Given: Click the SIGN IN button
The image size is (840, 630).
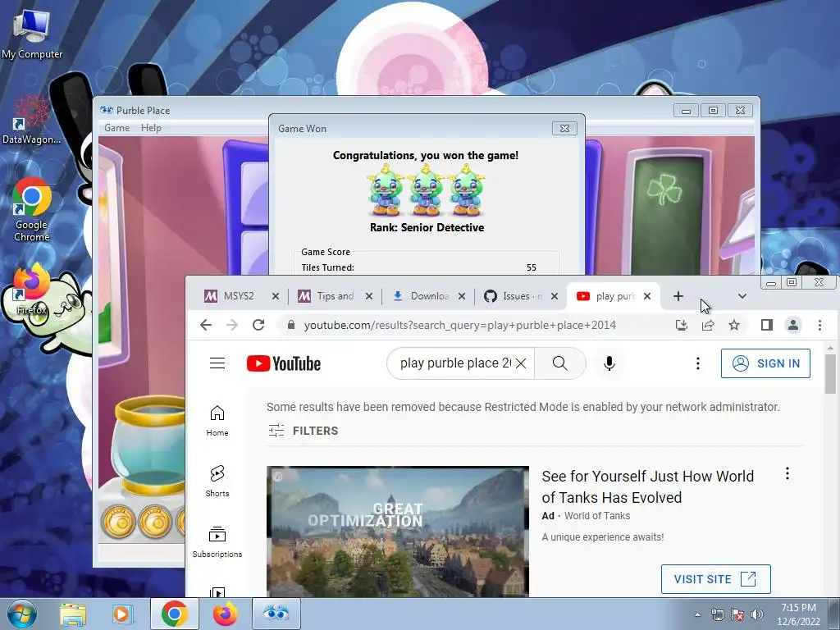Looking at the screenshot, I should [765, 363].
